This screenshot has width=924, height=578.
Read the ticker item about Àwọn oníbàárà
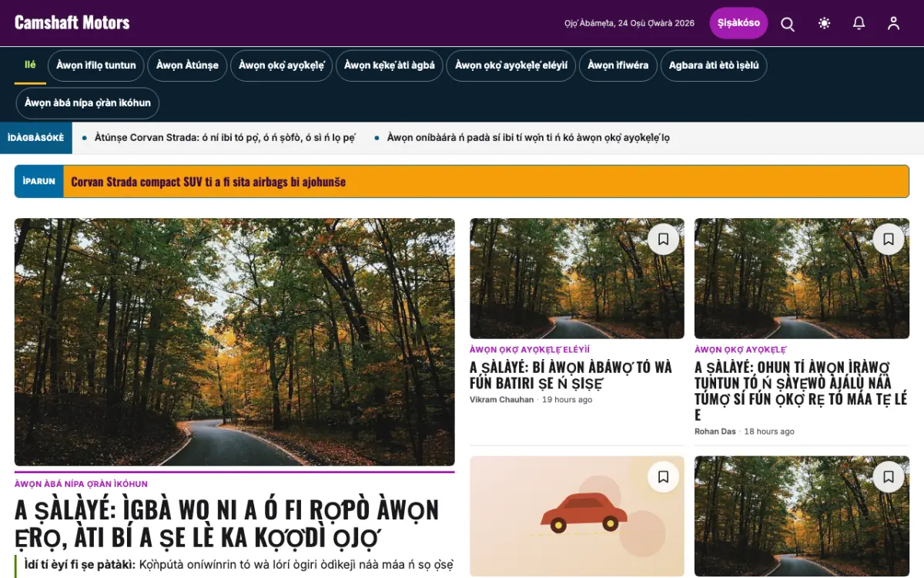(528, 138)
